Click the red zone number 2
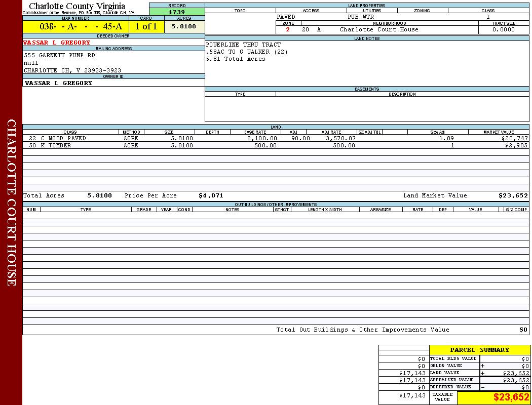 coord(288,30)
